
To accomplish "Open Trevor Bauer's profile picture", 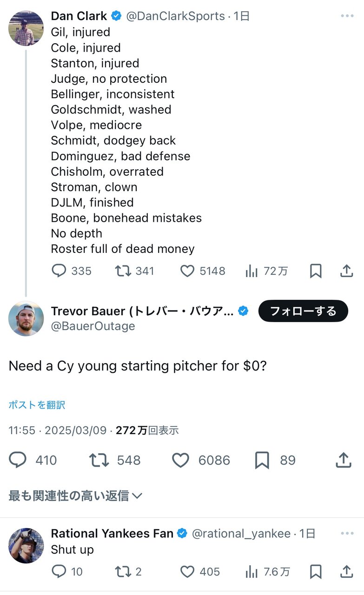I will pyautogui.click(x=26, y=318).
